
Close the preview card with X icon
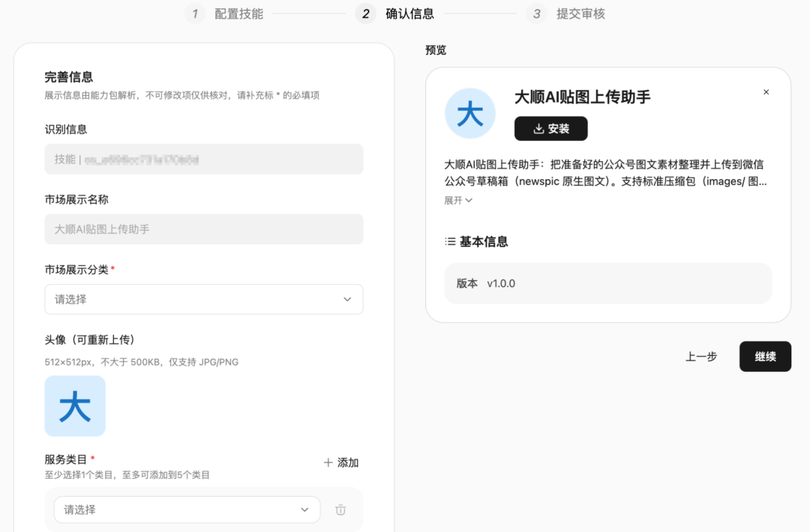[x=766, y=92]
